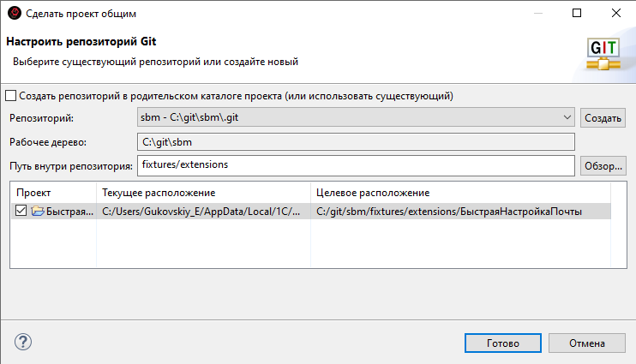Click the Целевое расположение column header
This screenshot has height=364, width=636.
[460, 193]
